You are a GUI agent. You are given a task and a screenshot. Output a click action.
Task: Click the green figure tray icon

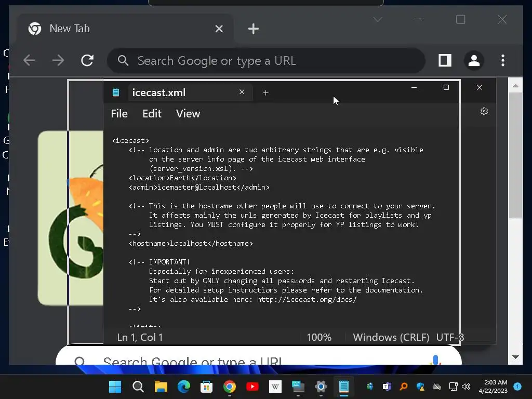370,387
